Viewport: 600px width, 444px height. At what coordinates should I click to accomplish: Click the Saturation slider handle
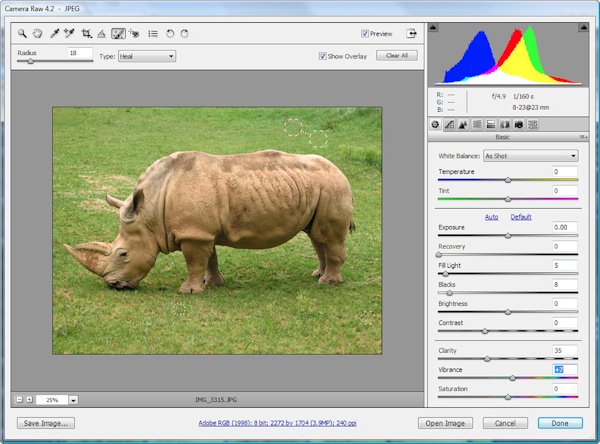tap(508, 397)
